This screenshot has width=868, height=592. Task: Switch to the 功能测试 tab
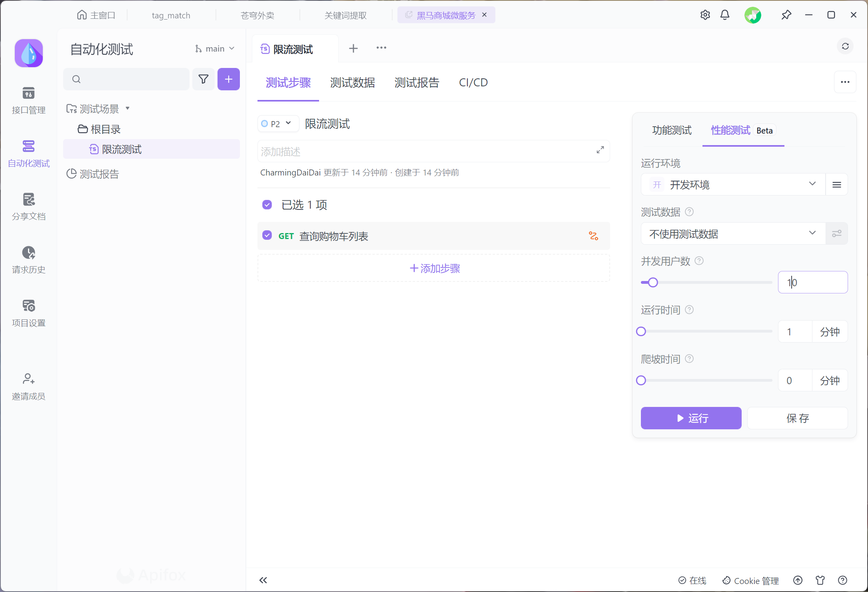[671, 130]
